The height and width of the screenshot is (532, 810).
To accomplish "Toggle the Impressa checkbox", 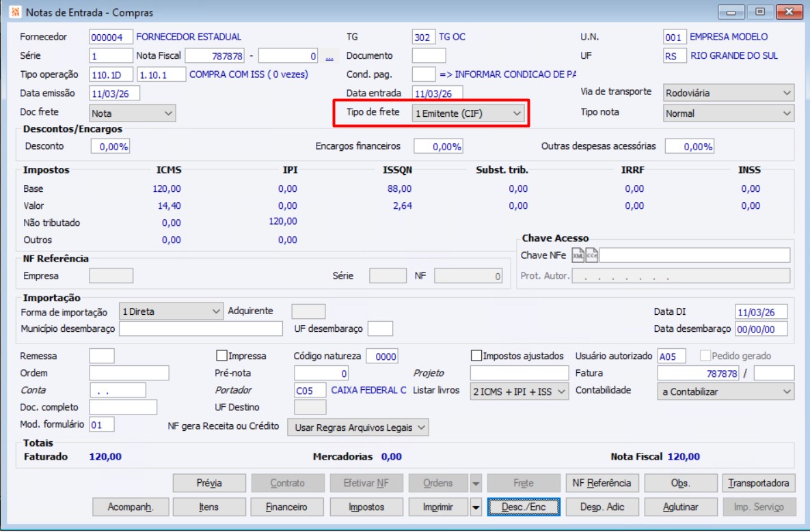I will (x=221, y=356).
